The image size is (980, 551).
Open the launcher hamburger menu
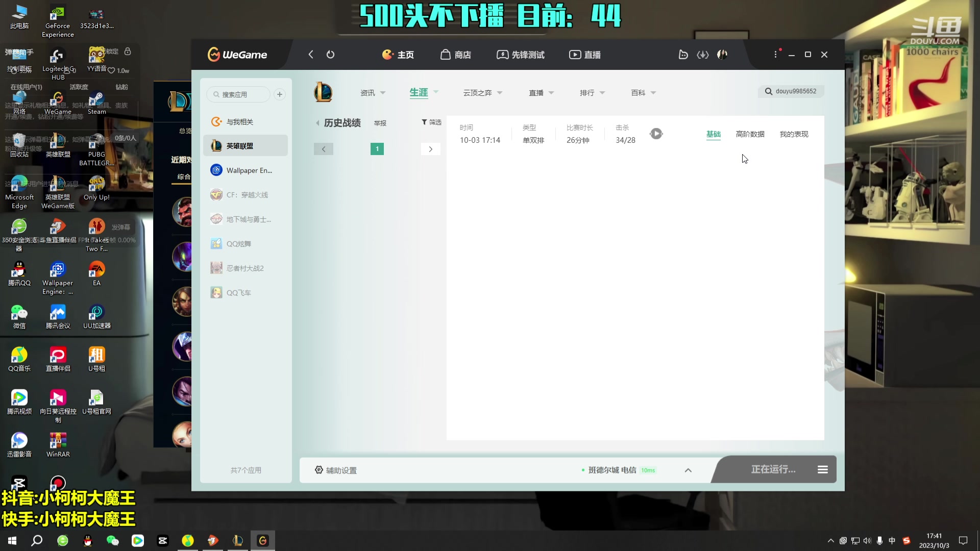(x=823, y=469)
